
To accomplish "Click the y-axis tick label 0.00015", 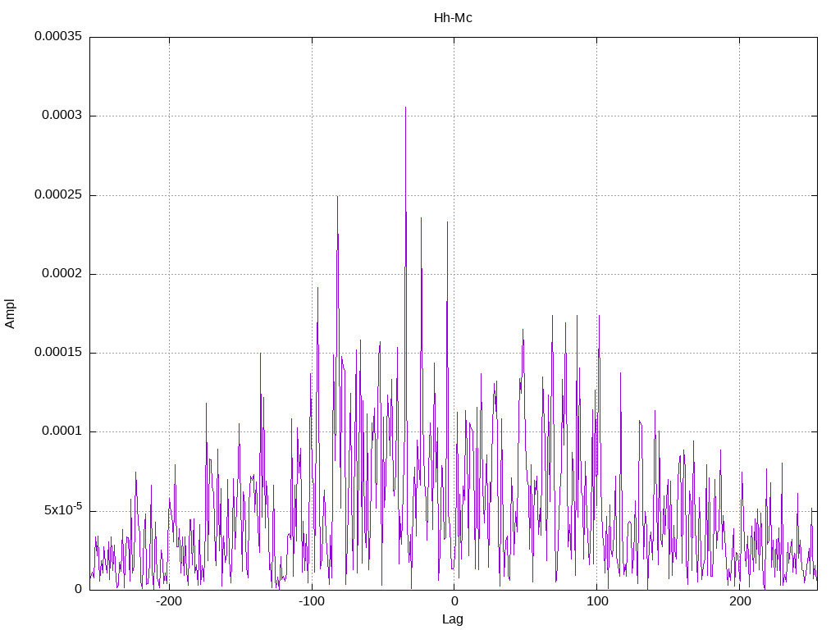I will click(58, 352).
